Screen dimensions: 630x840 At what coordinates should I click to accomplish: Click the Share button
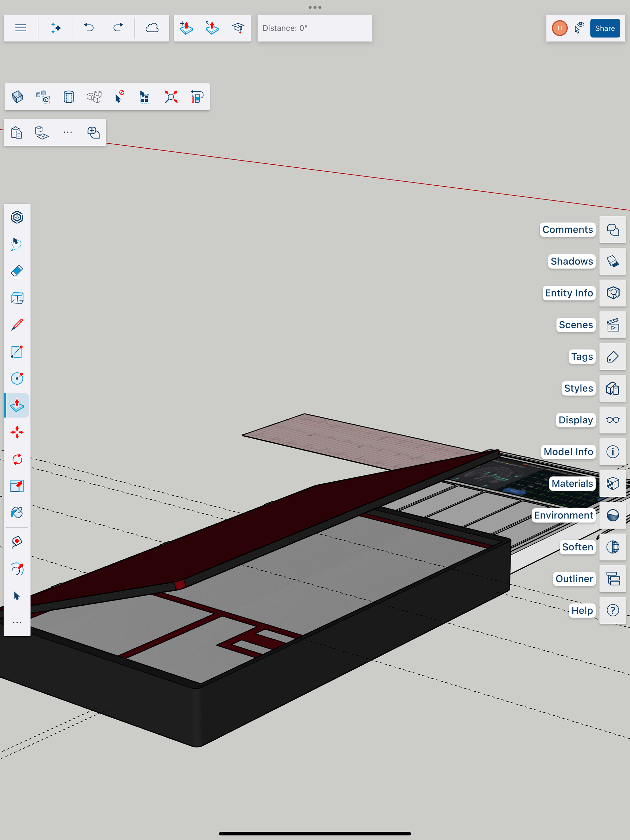point(604,28)
